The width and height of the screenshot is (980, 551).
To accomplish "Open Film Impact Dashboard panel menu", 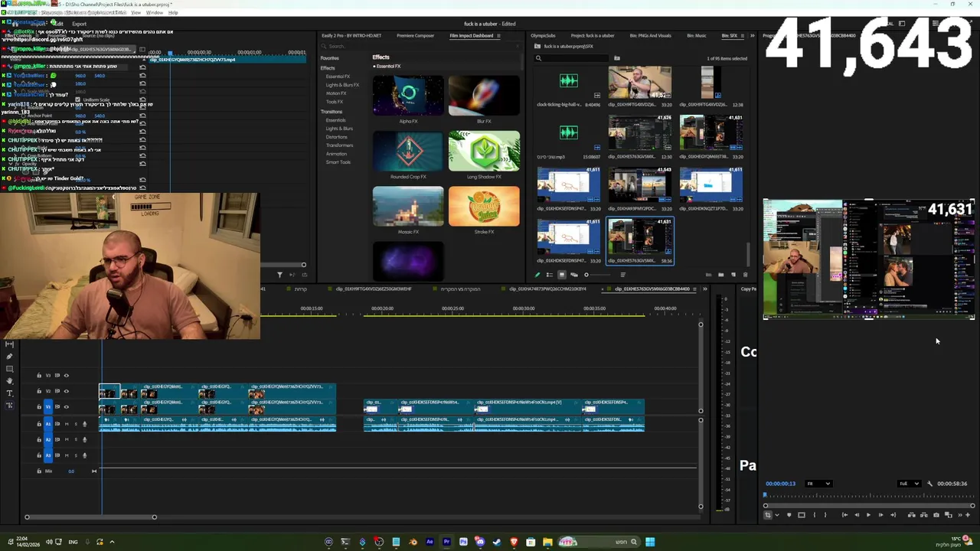I will (x=498, y=36).
